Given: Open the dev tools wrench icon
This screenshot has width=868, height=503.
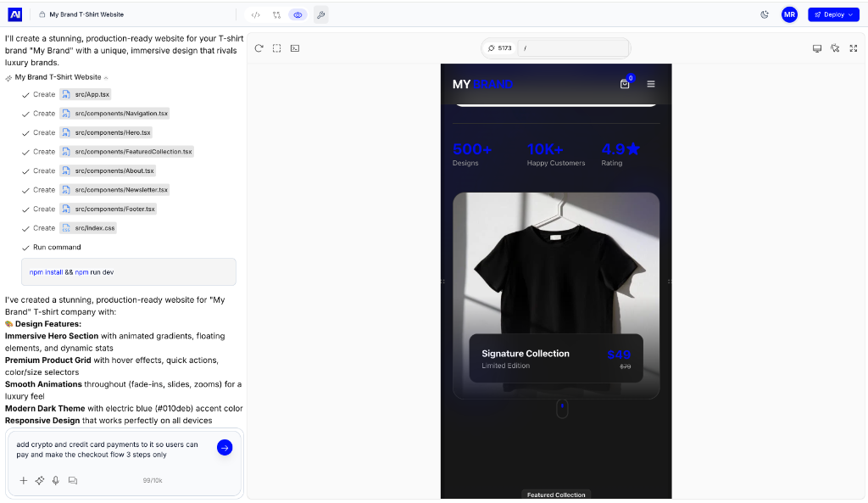Looking at the screenshot, I should (x=320, y=14).
